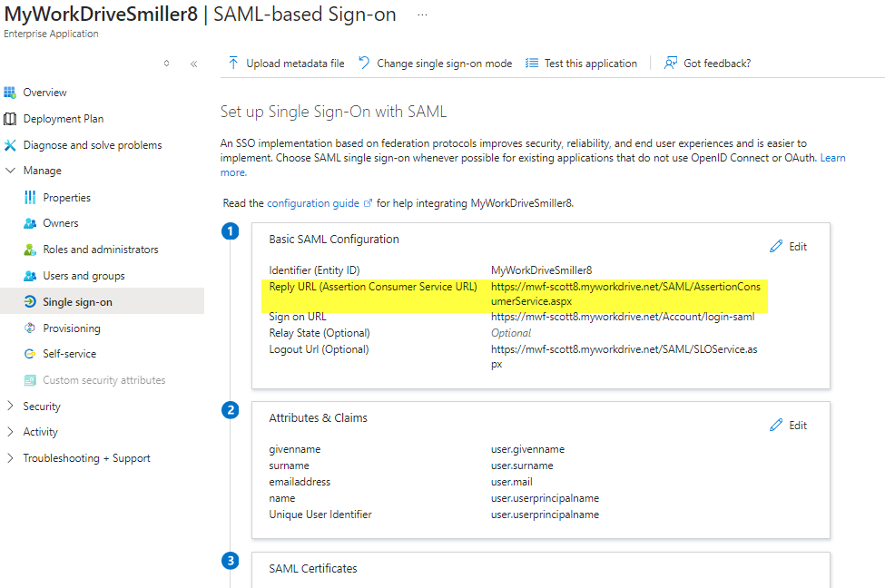Collapse the sidebar with double-chevron icon
This screenshot has height=588, width=885.
[x=193, y=64]
